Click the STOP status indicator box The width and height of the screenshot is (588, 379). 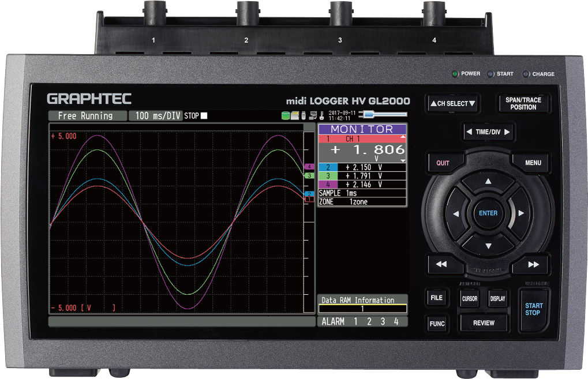click(x=204, y=116)
